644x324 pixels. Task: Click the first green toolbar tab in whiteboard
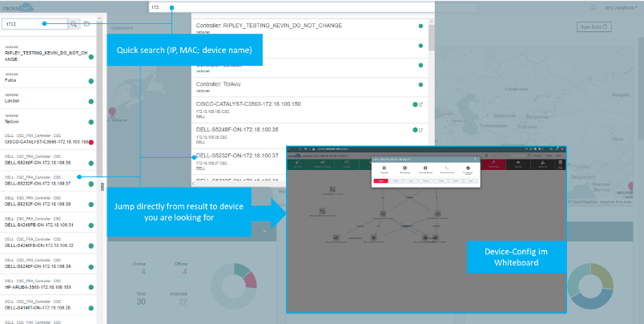pos(299,164)
